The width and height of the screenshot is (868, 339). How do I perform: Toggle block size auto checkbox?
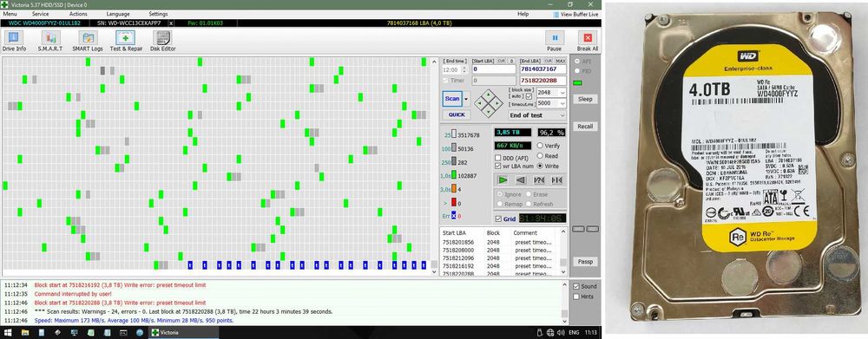(529, 96)
